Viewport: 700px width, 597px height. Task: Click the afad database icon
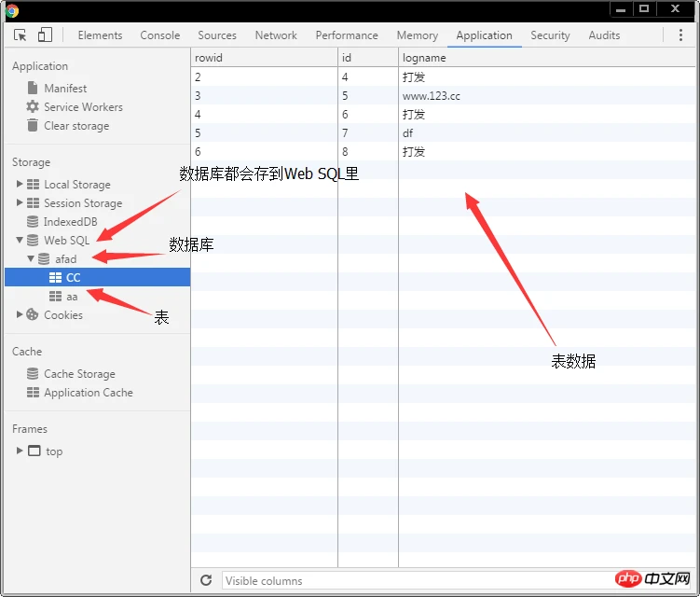[x=44, y=258]
